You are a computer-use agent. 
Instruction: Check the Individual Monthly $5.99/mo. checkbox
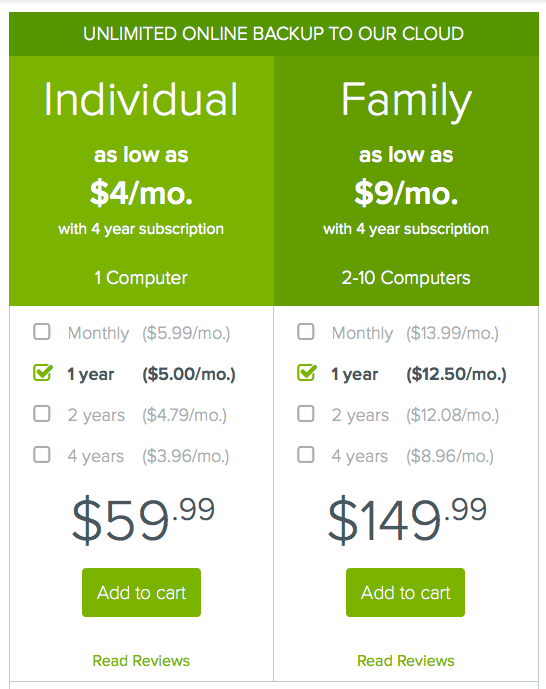click(42, 332)
